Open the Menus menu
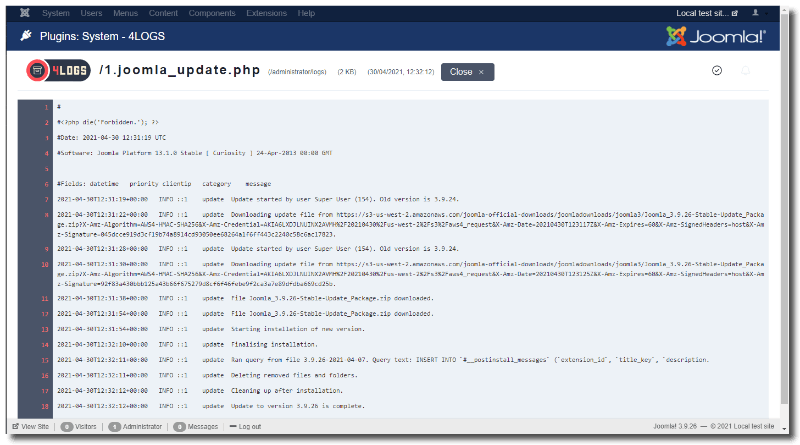800x445 pixels. (126, 13)
